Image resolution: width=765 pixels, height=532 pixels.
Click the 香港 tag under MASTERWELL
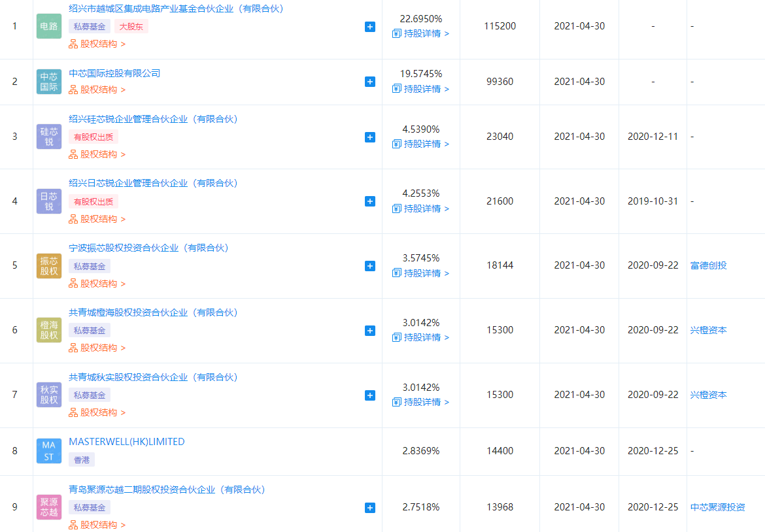[82, 460]
